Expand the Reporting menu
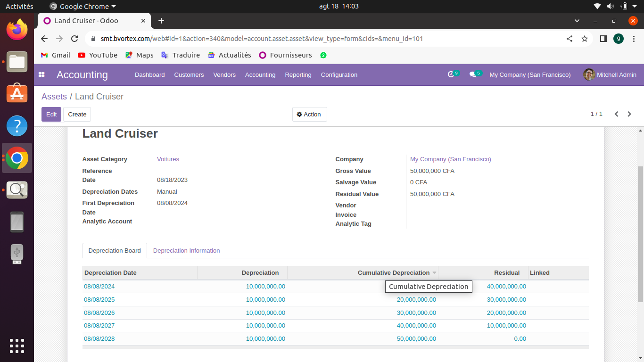 click(298, 75)
